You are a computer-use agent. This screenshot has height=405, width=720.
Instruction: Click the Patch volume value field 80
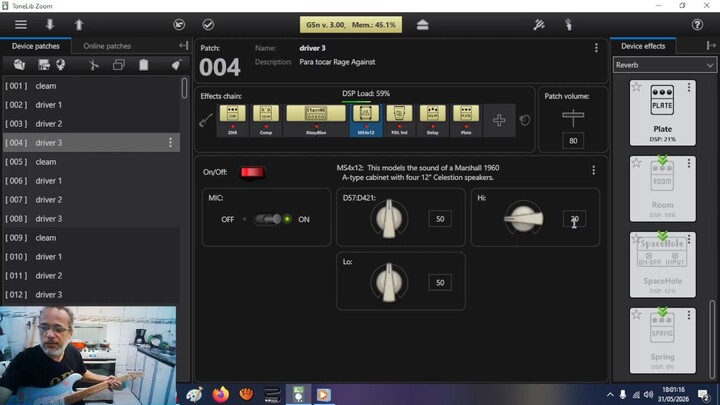573,141
